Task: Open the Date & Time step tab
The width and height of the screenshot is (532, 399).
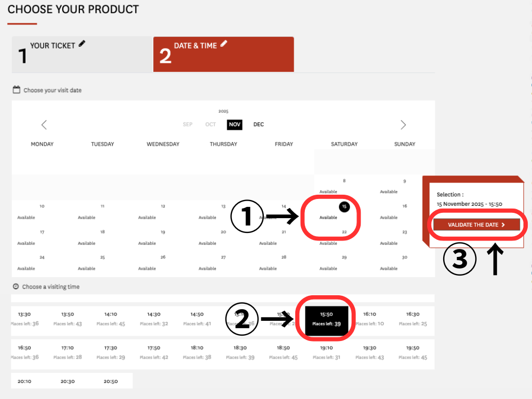Action: [223, 54]
